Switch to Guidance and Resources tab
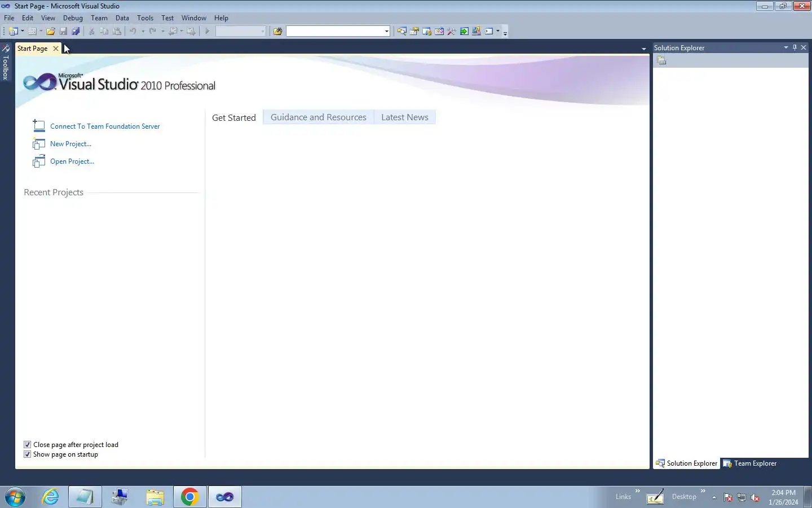The height and width of the screenshot is (508, 812). [319, 117]
